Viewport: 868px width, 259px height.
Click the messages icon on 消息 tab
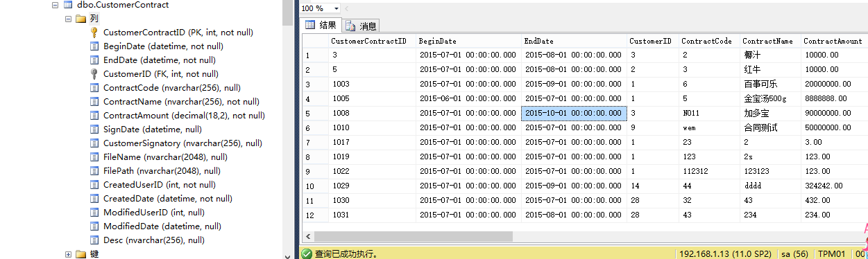(350, 26)
